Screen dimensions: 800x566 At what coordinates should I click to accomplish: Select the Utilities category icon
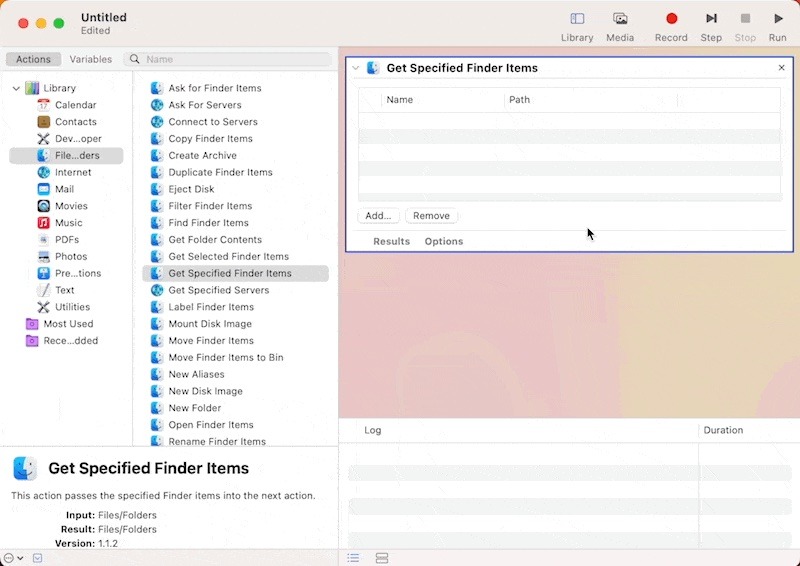click(44, 307)
